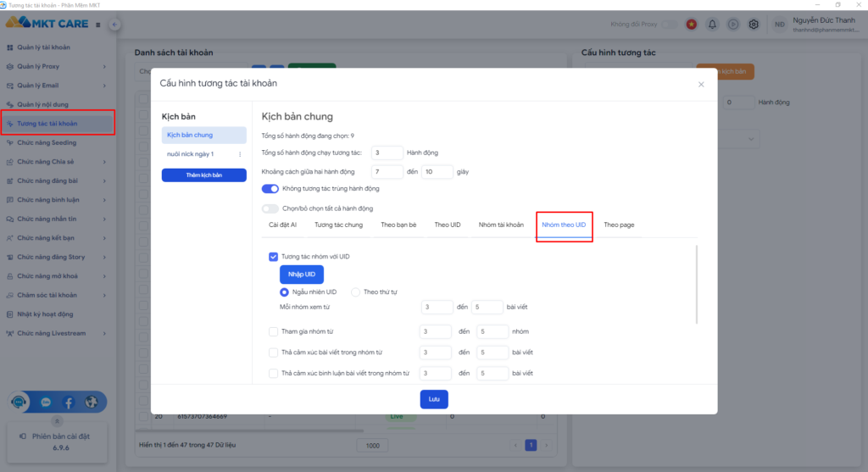
Task: Click the notification bell icon
Action: (712, 25)
